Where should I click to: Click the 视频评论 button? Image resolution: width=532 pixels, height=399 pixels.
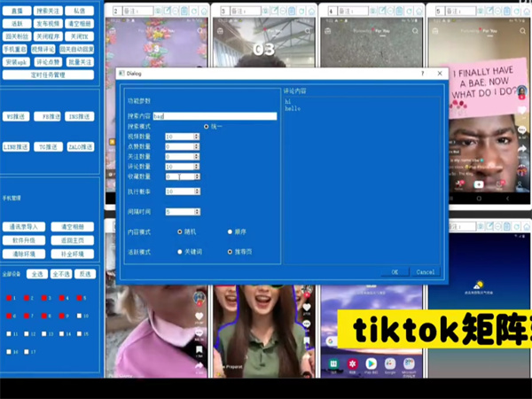click(43, 49)
